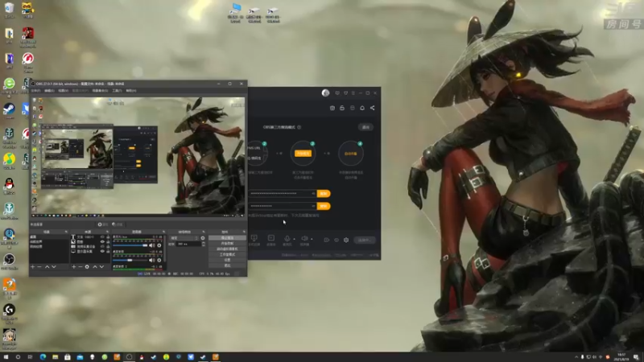The image size is (644, 362).
Task: Click the unlock icon in streaming app toolbar
Action: [x=342, y=108]
